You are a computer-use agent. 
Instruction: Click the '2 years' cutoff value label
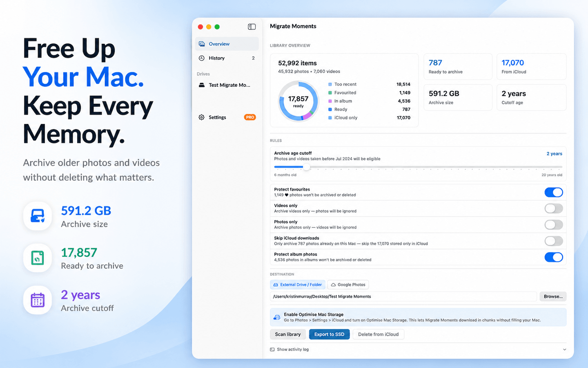[554, 154]
